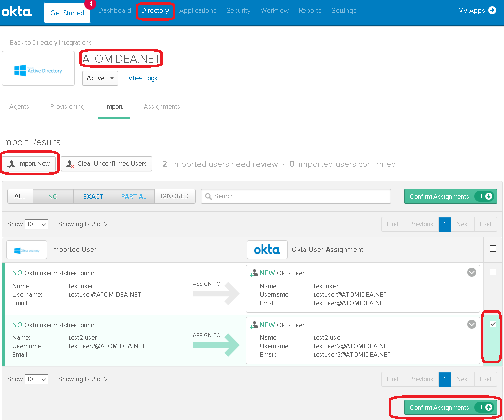This screenshot has height=420, width=504.
Task: Open the Settings menu
Action: [344, 11]
